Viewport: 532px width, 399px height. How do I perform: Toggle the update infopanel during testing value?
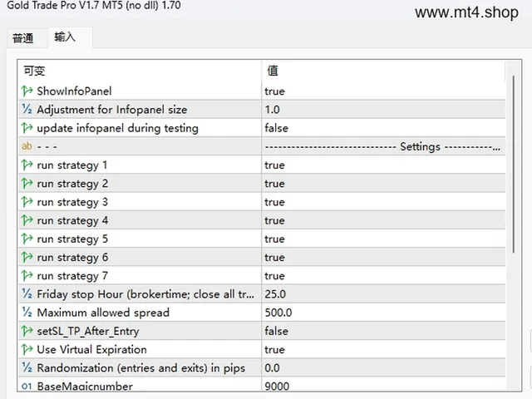pos(383,128)
